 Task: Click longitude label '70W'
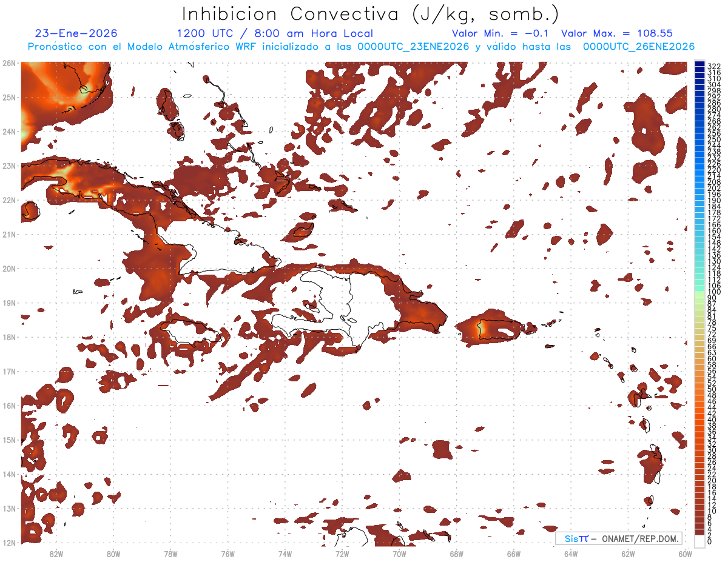point(399,554)
